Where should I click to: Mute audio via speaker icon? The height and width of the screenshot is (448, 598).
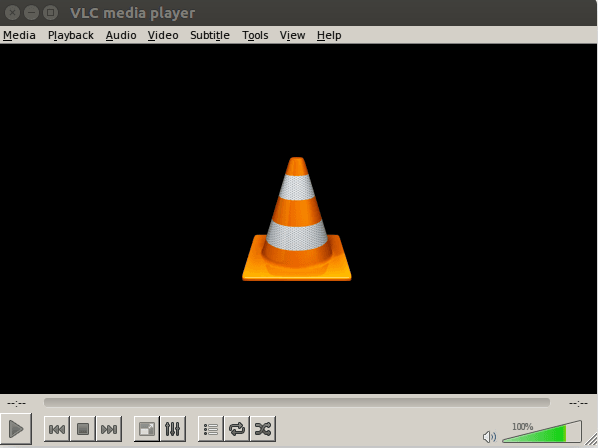(x=489, y=437)
